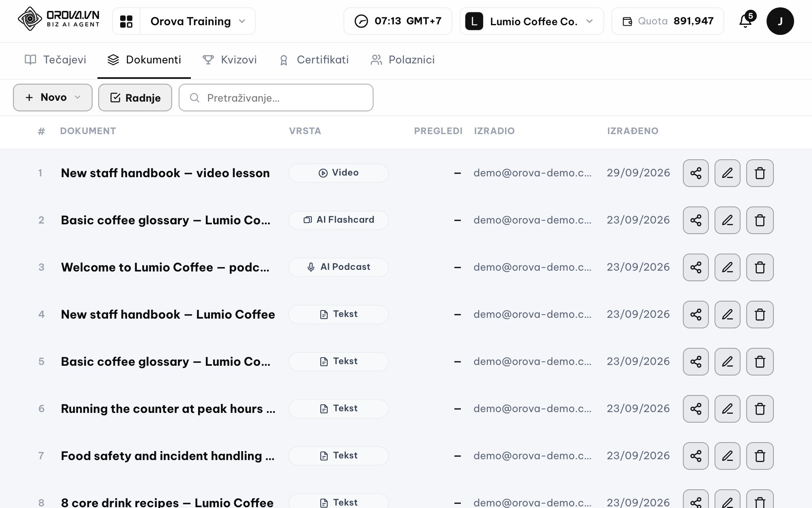Edit the New staff handbook text document
Viewport: 812px width, 508px height.
727,315
